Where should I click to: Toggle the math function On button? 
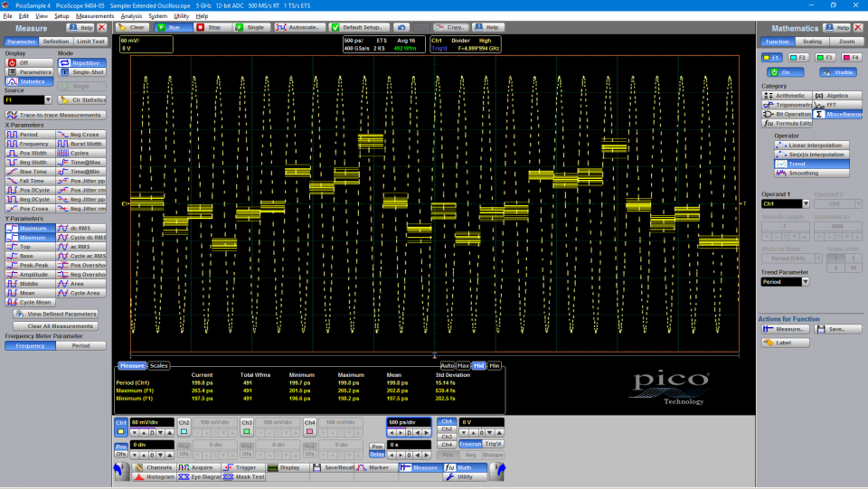point(786,72)
